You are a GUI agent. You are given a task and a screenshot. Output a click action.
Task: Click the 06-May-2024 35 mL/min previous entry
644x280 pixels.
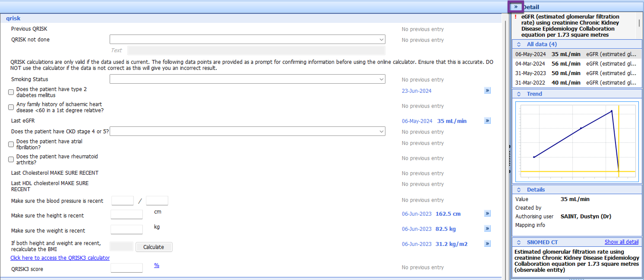click(434, 121)
